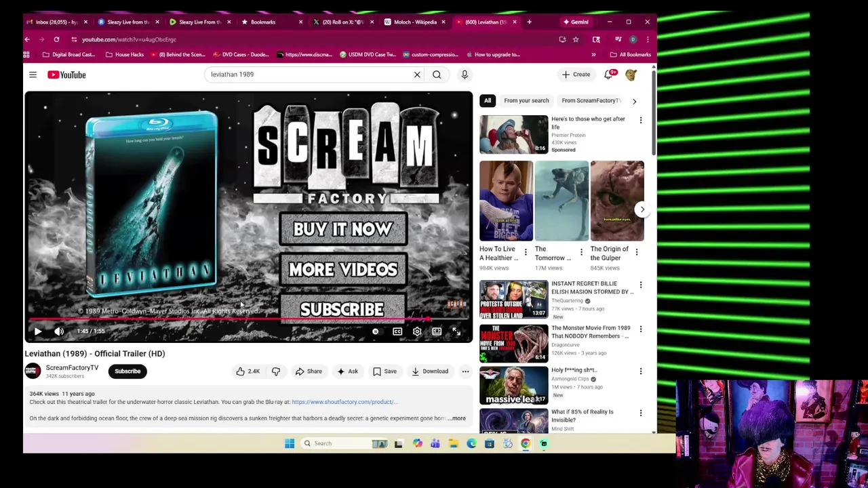Select the 'All' filter chip
The height and width of the screenshot is (488, 868).
click(488, 101)
